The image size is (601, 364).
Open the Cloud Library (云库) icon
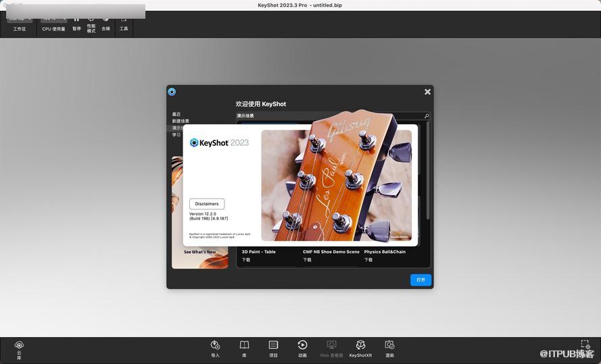pos(19,346)
